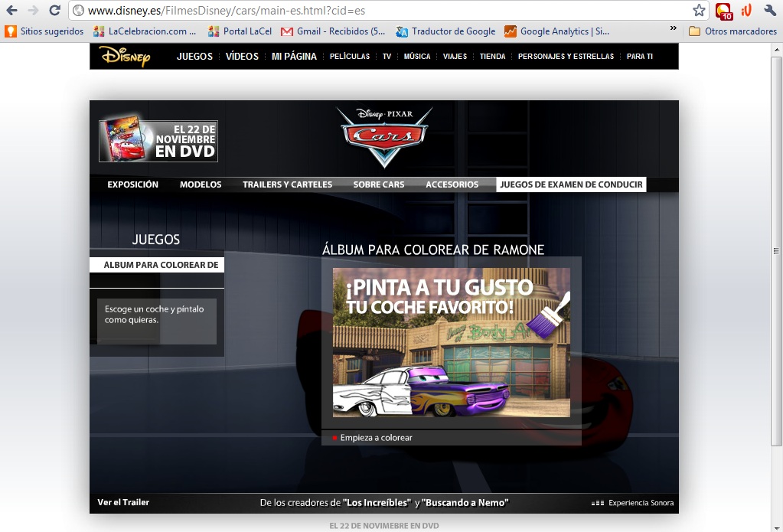Switch to the MODELOS tab
The height and width of the screenshot is (532, 783).
[x=201, y=184]
